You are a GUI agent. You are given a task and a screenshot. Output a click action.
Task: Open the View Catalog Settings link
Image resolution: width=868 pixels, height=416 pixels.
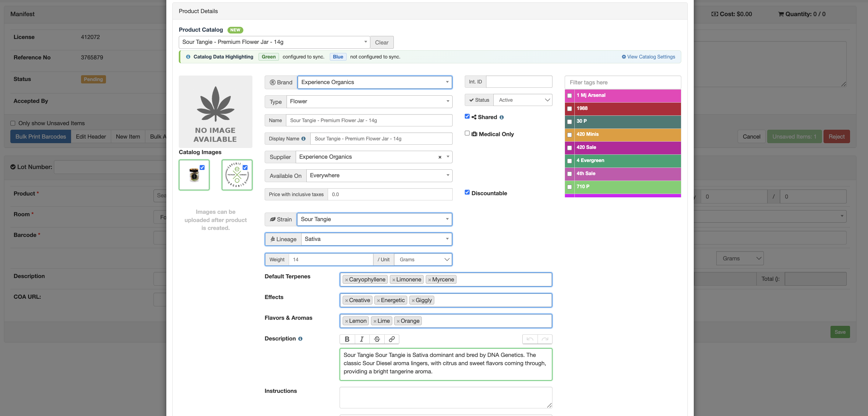pyautogui.click(x=648, y=57)
